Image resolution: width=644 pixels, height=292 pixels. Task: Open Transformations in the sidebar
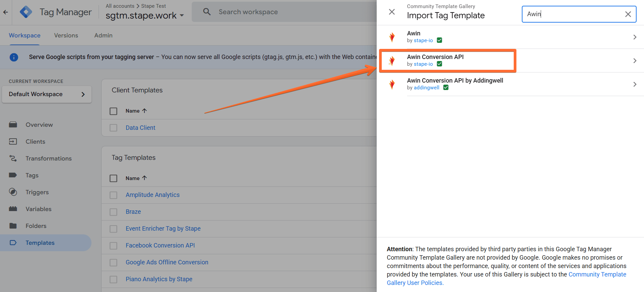pos(48,158)
